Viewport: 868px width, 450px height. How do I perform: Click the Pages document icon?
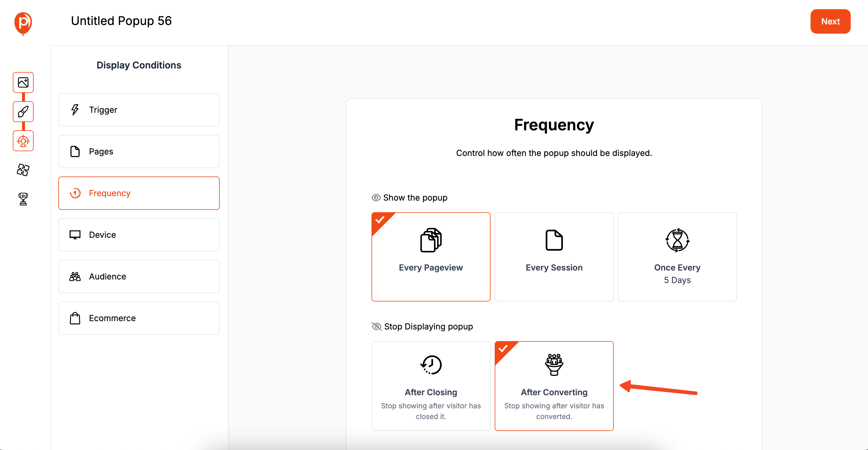point(75,151)
